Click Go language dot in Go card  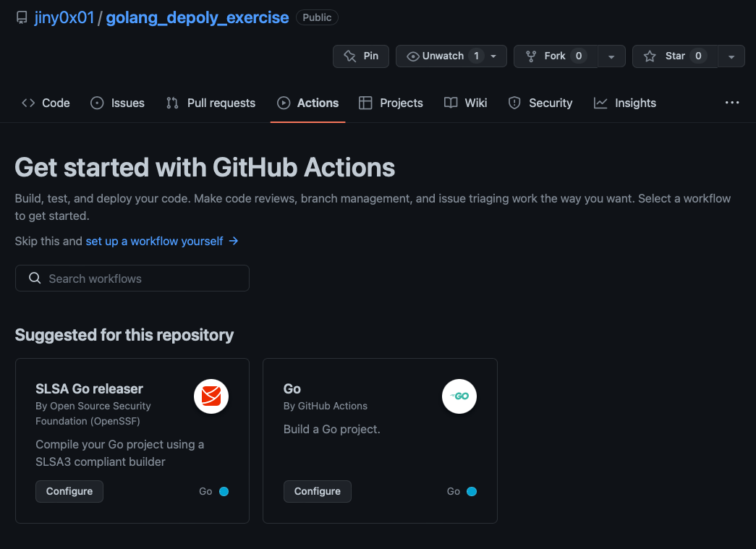(x=472, y=491)
